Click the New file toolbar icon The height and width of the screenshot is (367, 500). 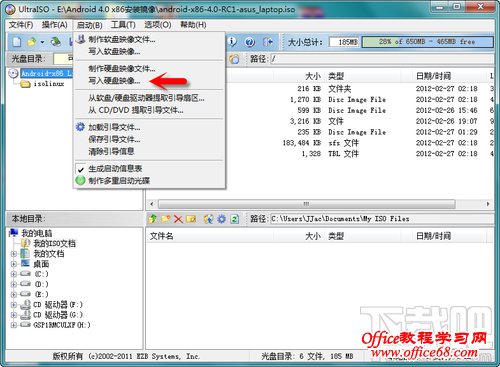coord(17,42)
